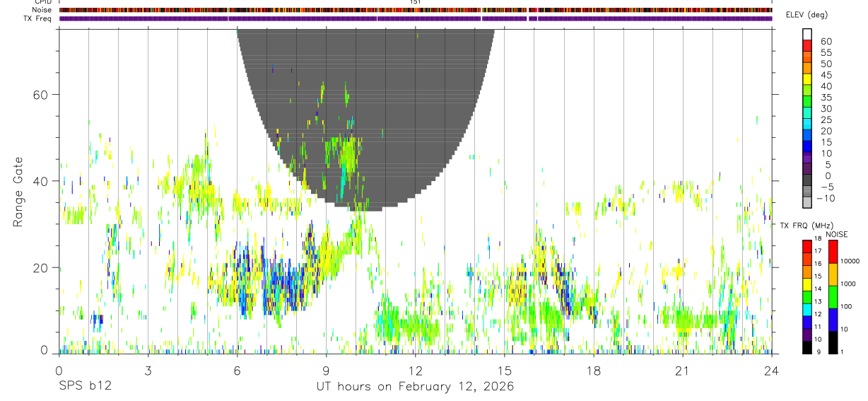Click the 12 tick label on the time axis
The width and height of the screenshot is (868, 401).
click(x=415, y=371)
